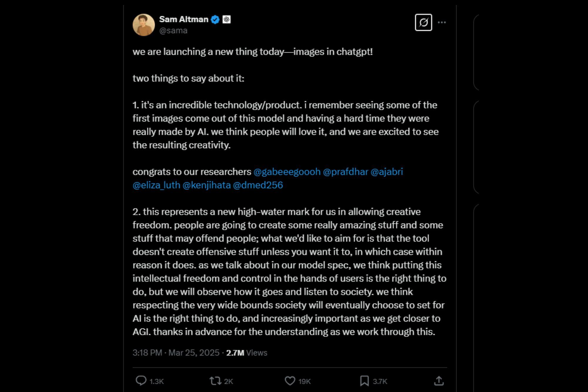Click the 3:18 PM Mar 25, 2025 timestamp
This screenshot has height=392, width=588.
pyautogui.click(x=176, y=353)
